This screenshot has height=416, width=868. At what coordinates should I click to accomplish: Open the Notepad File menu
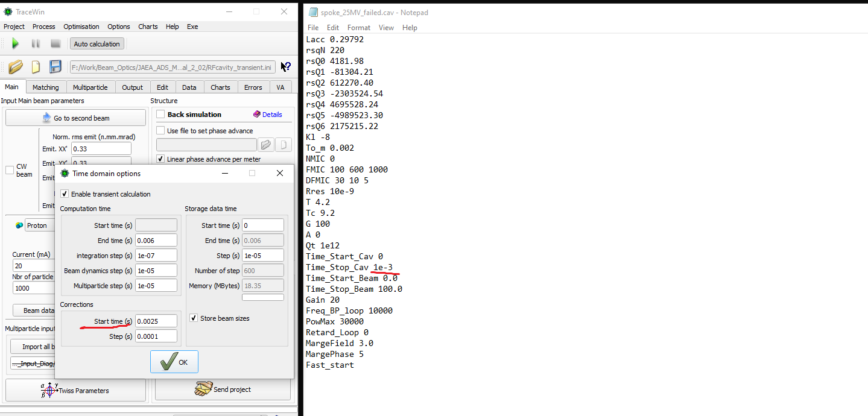313,28
